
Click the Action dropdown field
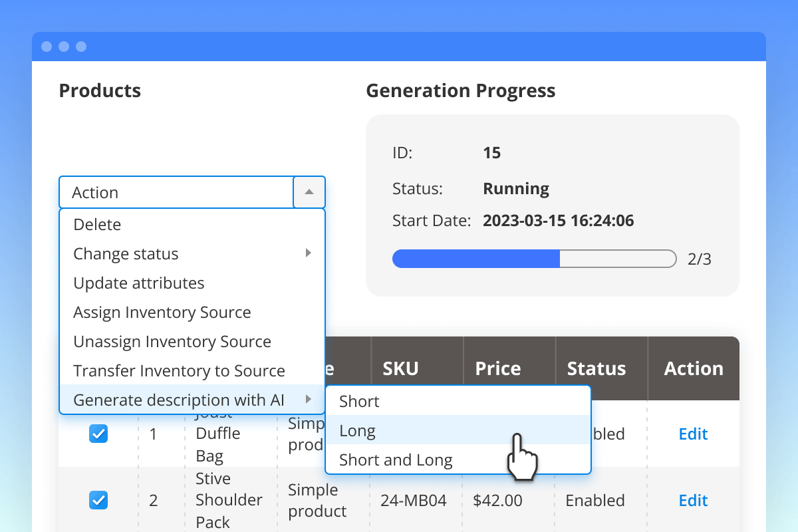[x=176, y=192]
